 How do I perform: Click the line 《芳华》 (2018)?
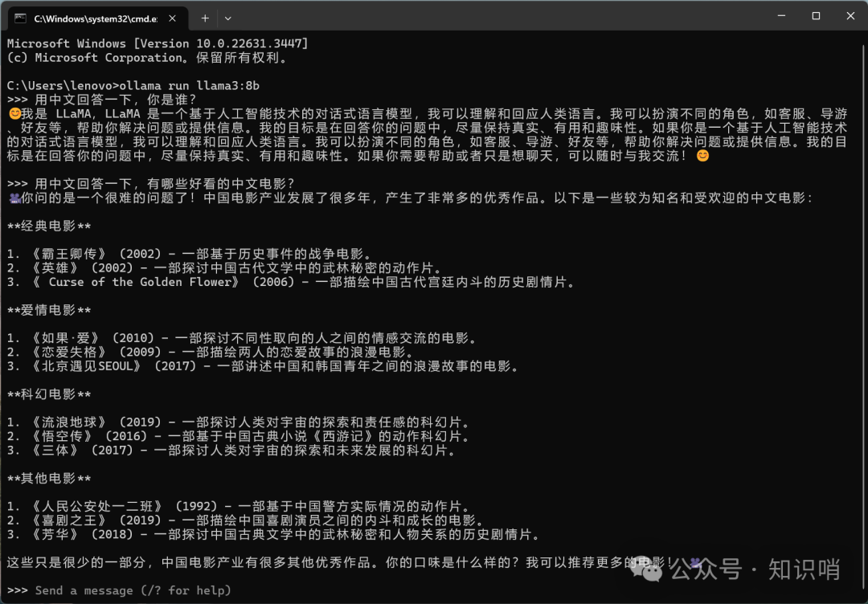pyautogui.click(x=274, y=535)
